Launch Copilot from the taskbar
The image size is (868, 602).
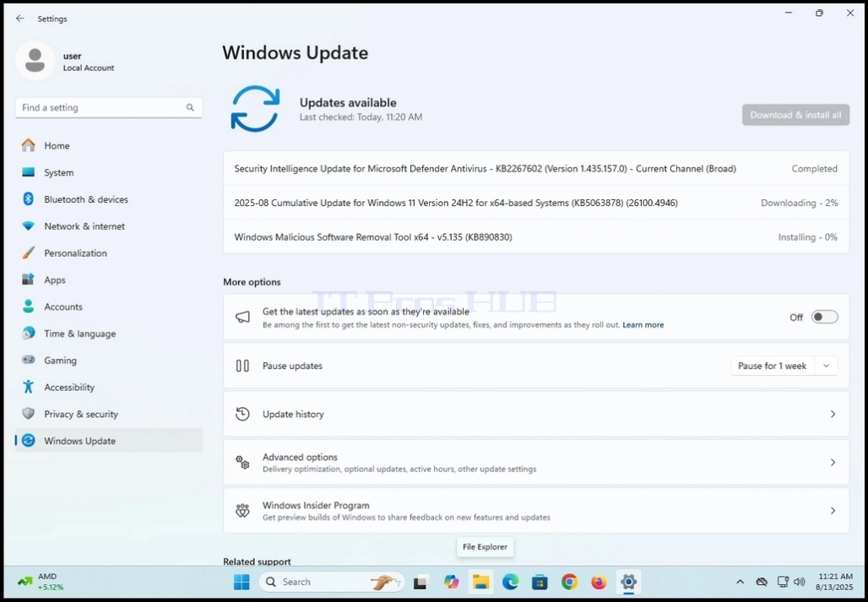451,582
